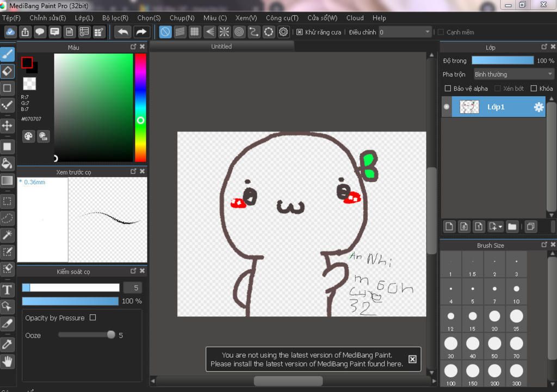
Task: Select the Hand pan tool
Action: [x=7, y=362]
